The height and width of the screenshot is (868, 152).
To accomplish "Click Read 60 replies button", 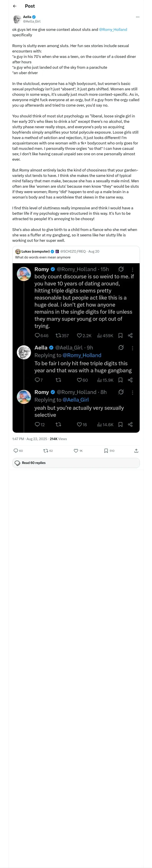I will 76,463.
